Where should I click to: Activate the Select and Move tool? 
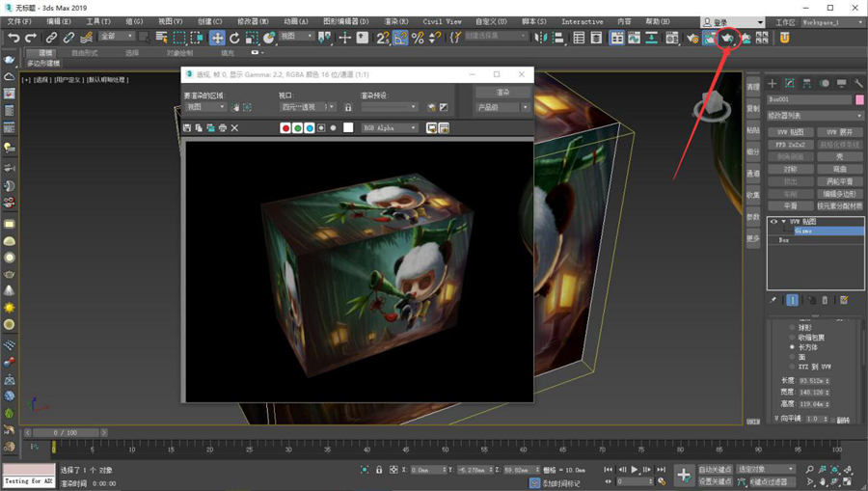217,38
